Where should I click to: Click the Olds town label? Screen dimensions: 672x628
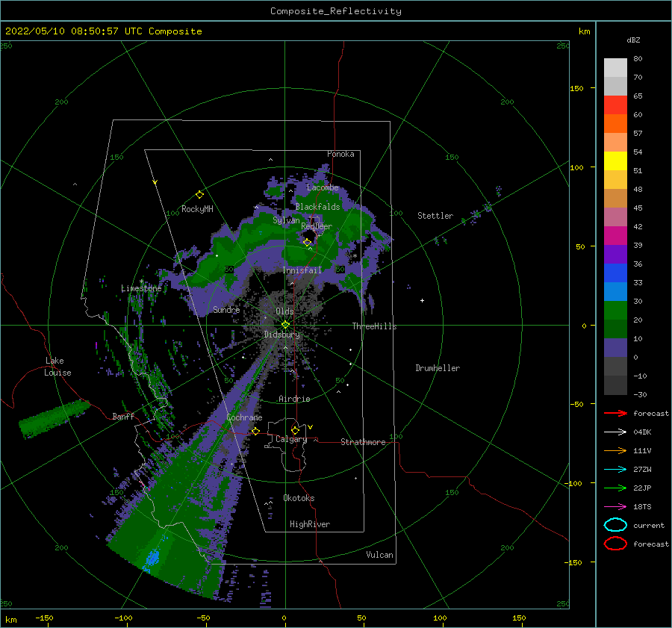[284, 311]
